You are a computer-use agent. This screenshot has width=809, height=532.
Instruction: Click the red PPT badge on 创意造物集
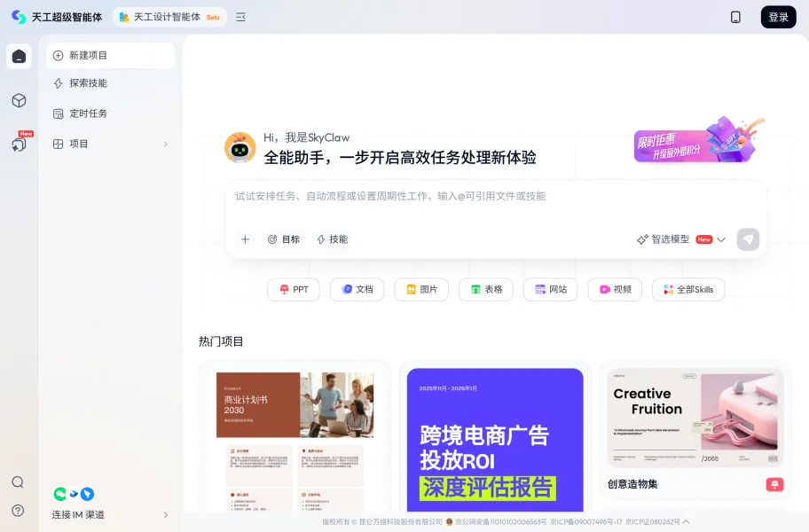click(774, 484)
